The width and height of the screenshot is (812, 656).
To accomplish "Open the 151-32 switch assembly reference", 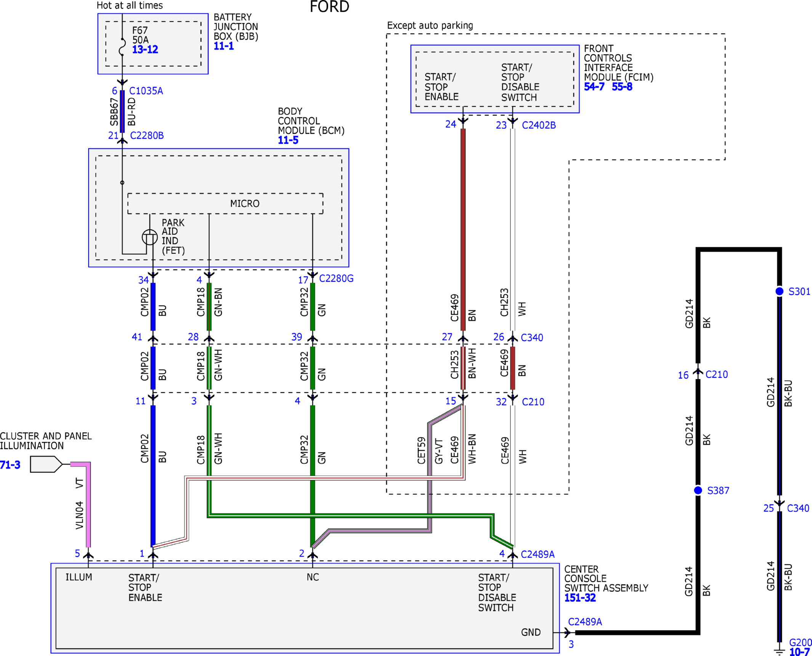I will point(580,598).
